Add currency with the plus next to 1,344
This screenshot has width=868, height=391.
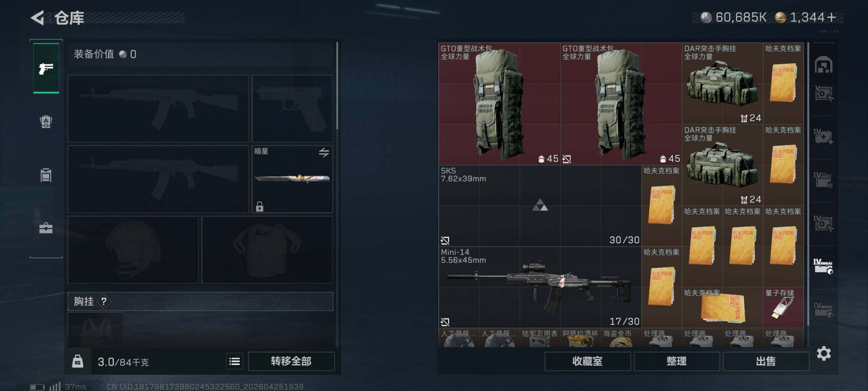click(831, 17)
